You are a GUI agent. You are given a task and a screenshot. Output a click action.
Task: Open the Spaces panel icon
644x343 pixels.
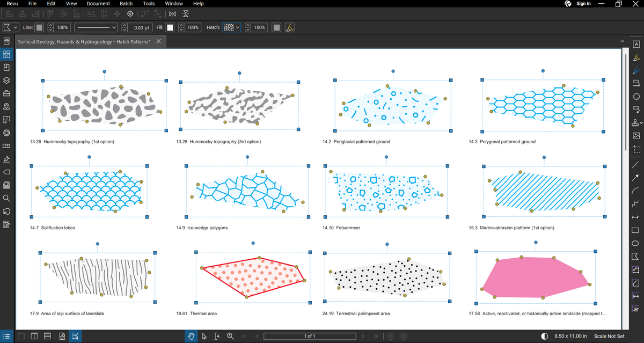point(6,119)
